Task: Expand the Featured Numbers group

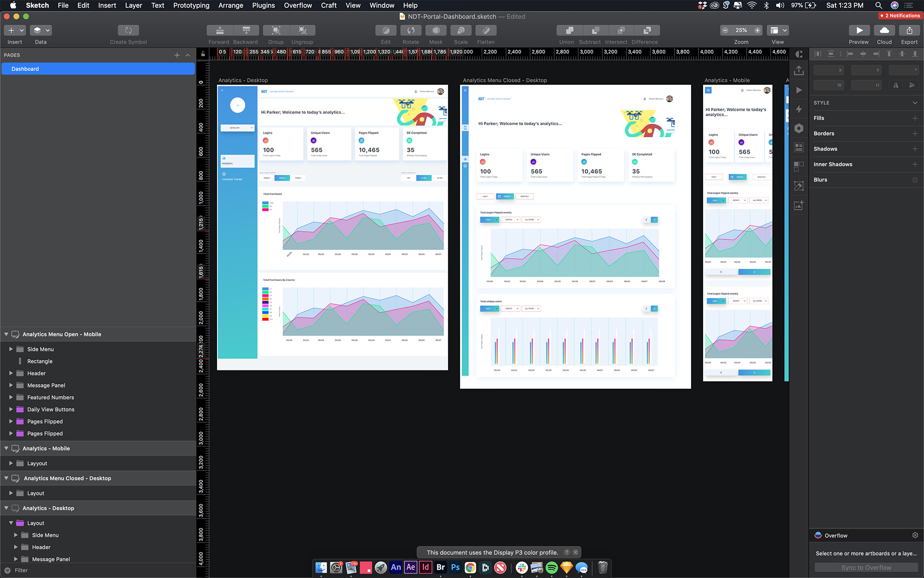Action: pos(11,397)
